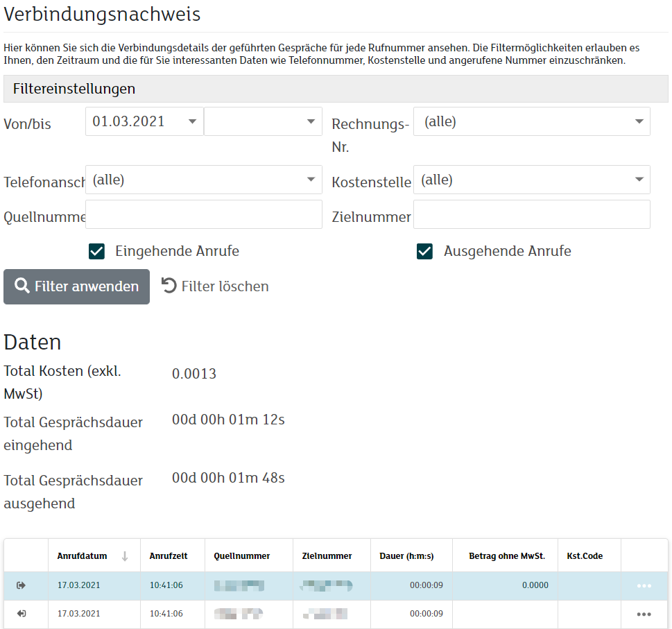
Task: Click into the Zielnummer input field
Action: [531, 214]
